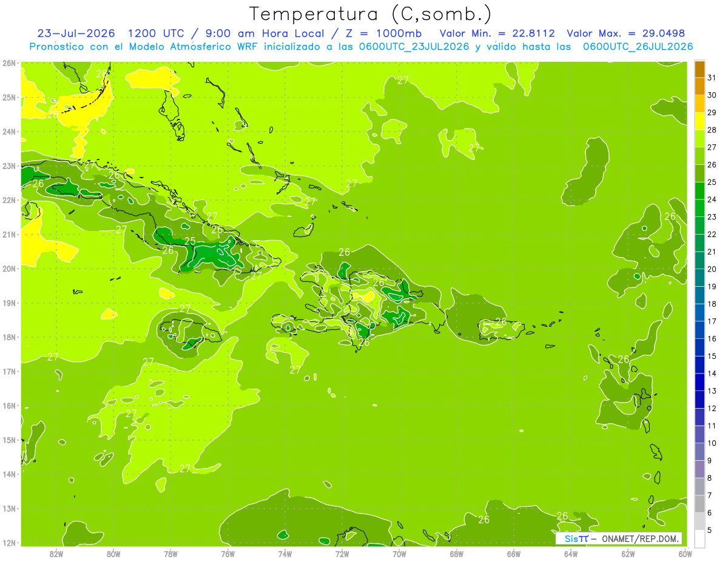Click the 82W longitude axis label

pyautogui.click(x=56, y=554)
